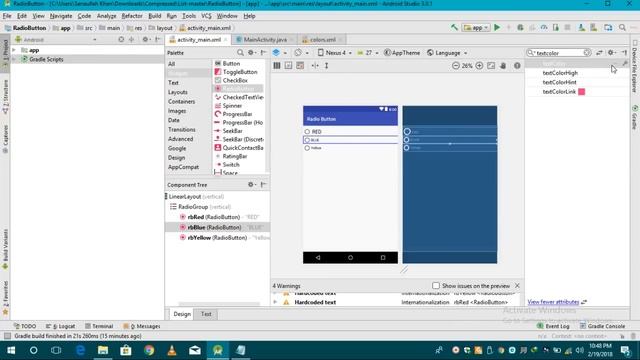Select the Layouts category in the Palette

178,92
